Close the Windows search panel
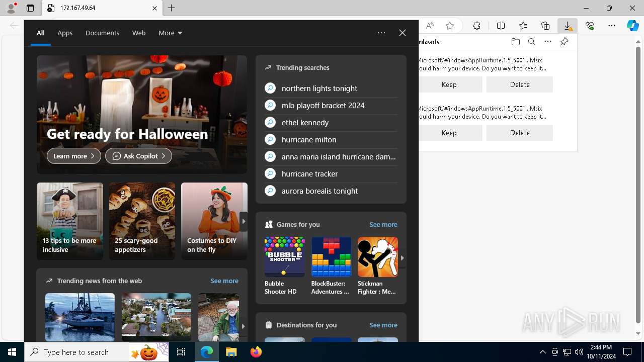The height and width of the screenshot is (362, 644). coord(403,33)
